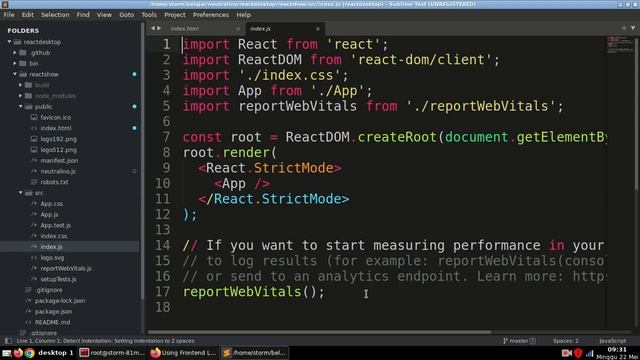Open the File menu

[9, 15]
